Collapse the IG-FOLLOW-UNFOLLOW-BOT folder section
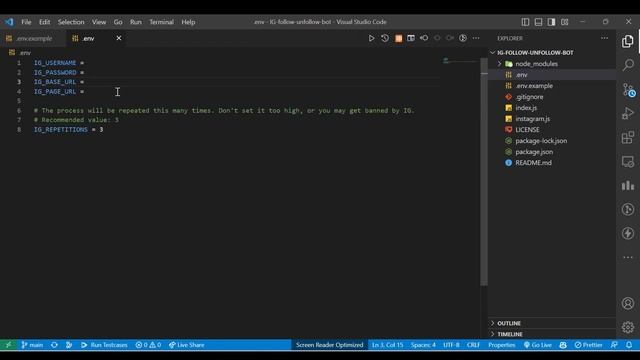The image size is (640, 360). pyautogui.click(x=535, y=53)
